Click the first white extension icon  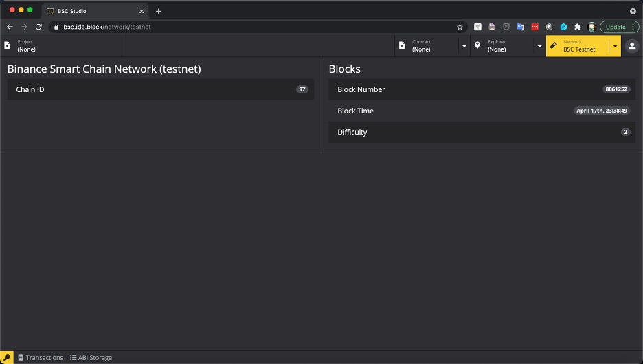(x=477, y=27)
